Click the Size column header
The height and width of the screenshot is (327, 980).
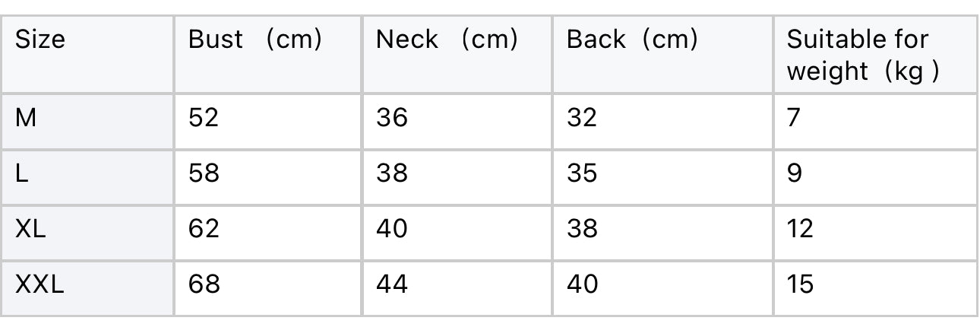pyautogui.click(x=40, y=39)
